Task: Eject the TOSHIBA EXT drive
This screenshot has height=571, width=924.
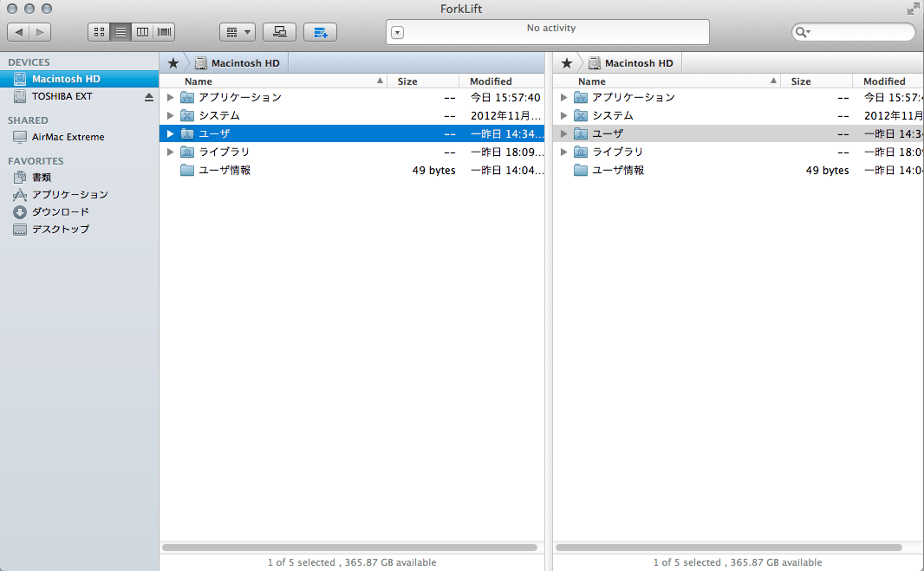Action: coord(149,97)
